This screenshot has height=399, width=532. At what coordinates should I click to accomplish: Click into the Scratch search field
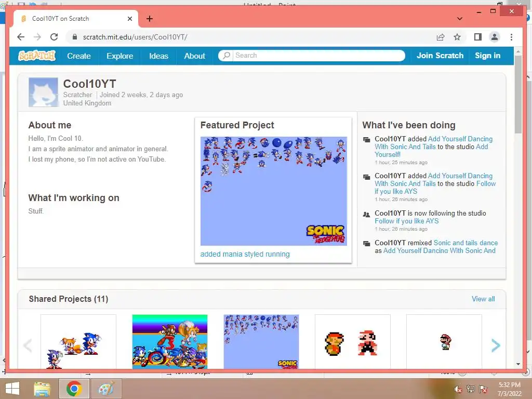[318, 55]
